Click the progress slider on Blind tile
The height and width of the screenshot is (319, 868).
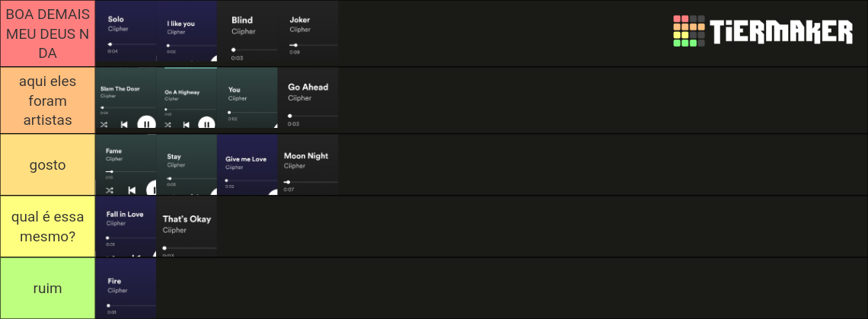click(254, 49)
